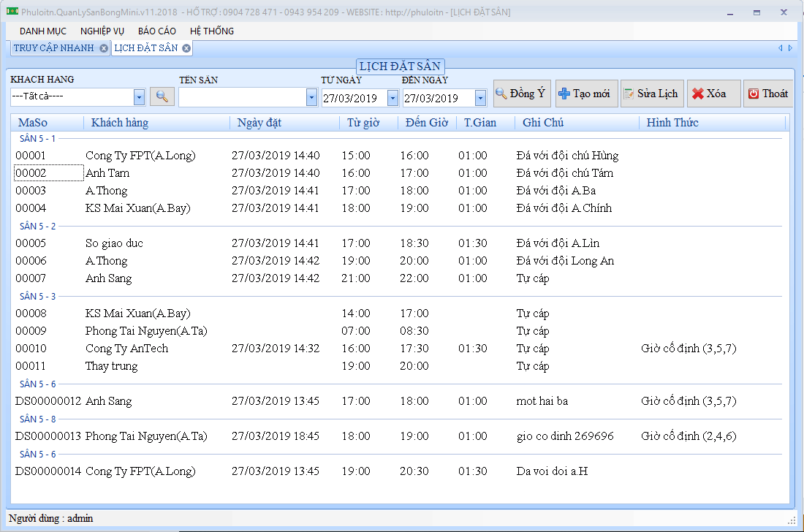804x532 pixels.
Task: Open the TÊN SÂN dropdown arrow
Action: [311, 97]
